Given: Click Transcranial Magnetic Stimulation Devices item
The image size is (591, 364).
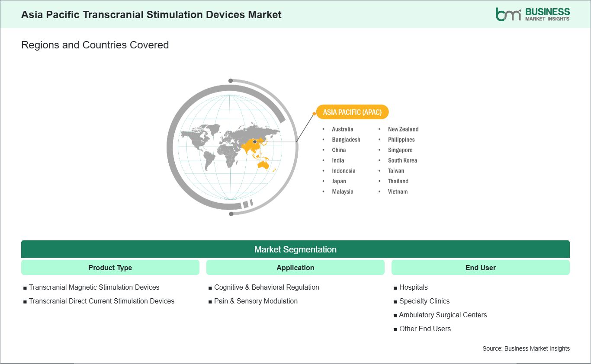Looking at the screenshot, I should pyautogui.click(x=94, y=287).
